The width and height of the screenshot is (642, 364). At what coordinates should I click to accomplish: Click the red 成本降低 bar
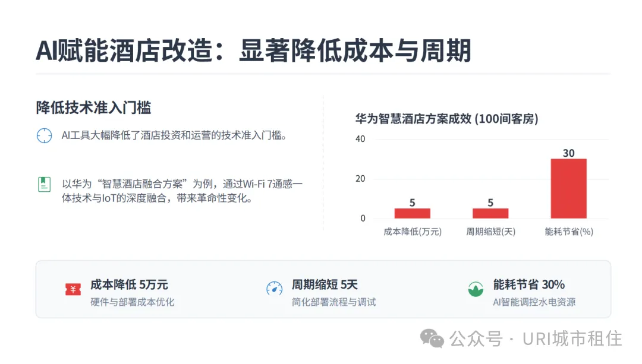[412, 213]
